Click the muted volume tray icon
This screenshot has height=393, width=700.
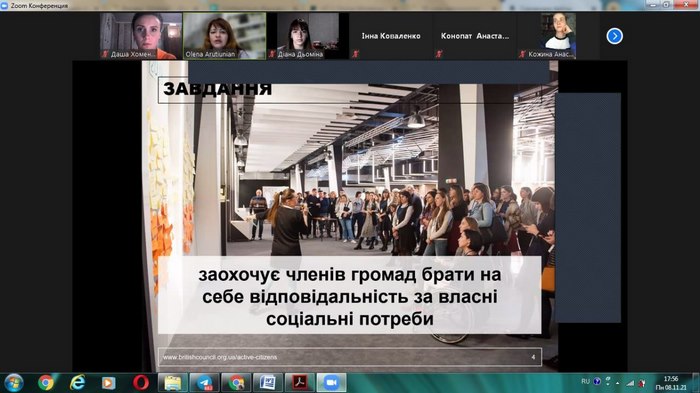(x=642, y=383)
